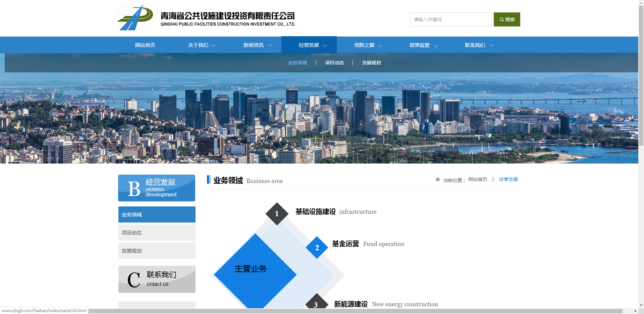Click the 基础设施建设 heading
Image resolution: width=644 pixels, height=314 pixels.
tap(316, 212)
